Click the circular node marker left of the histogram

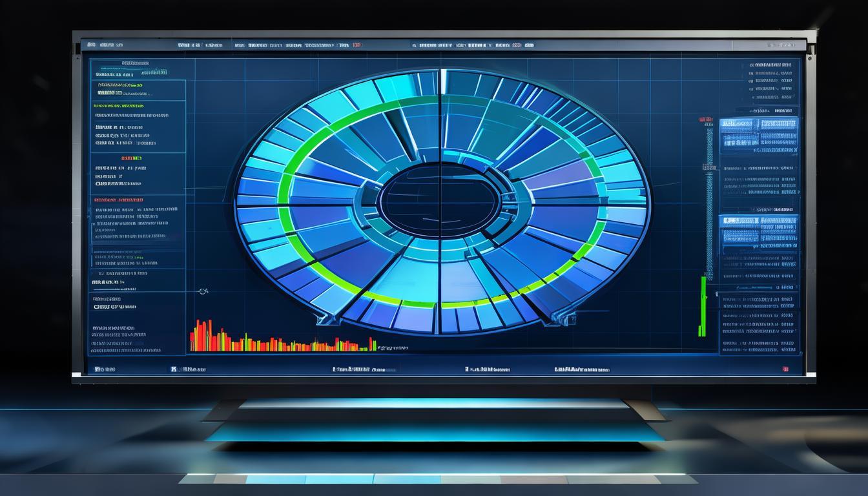204,292
